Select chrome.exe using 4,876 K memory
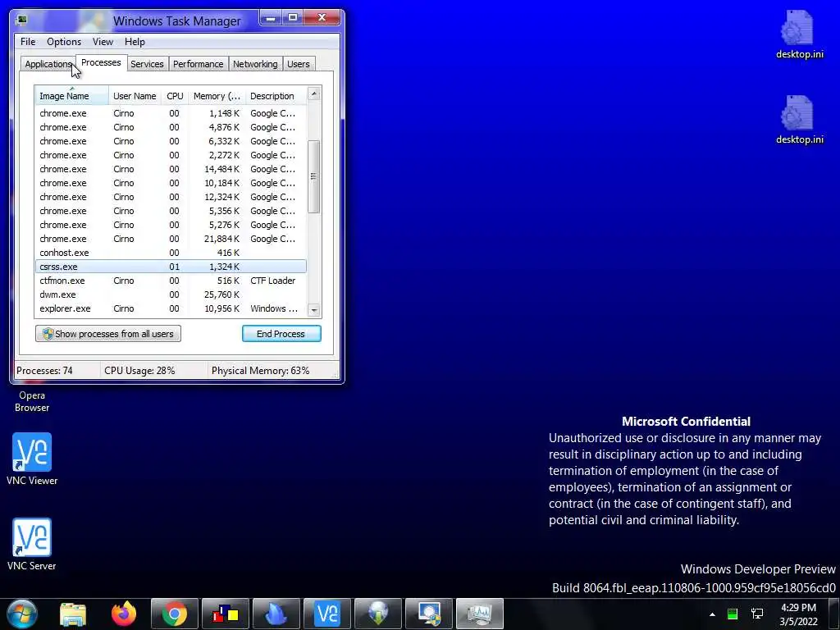 pyautogui.click(x=171, y=127)
